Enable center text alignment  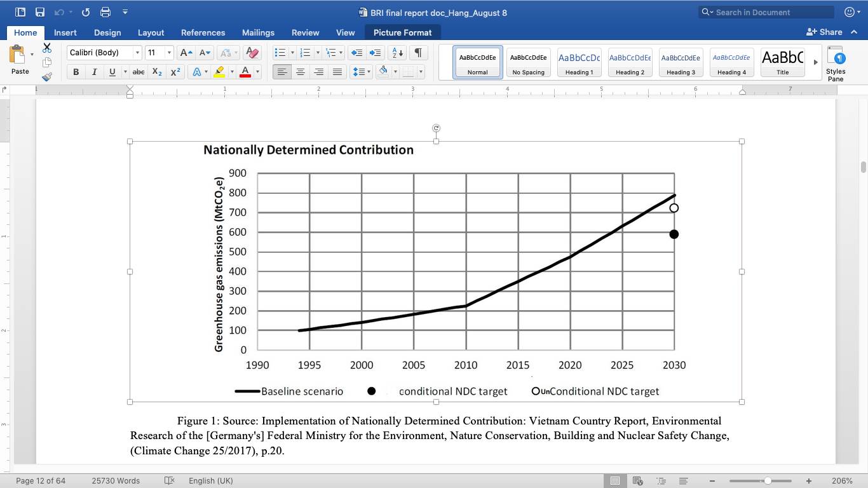301,72
